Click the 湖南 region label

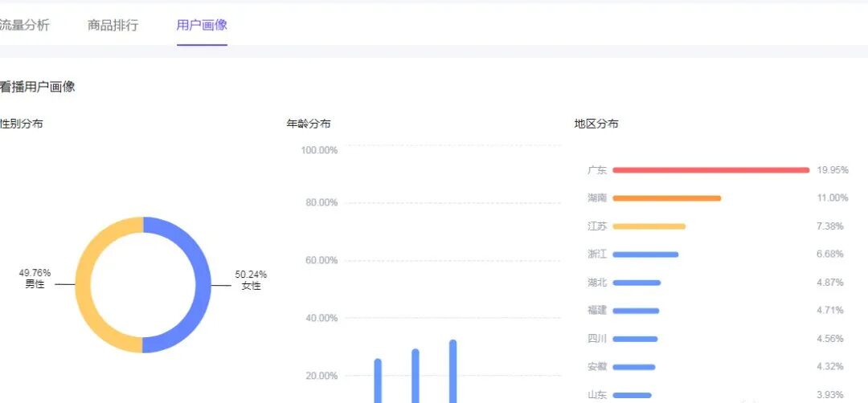pos(597,198)
